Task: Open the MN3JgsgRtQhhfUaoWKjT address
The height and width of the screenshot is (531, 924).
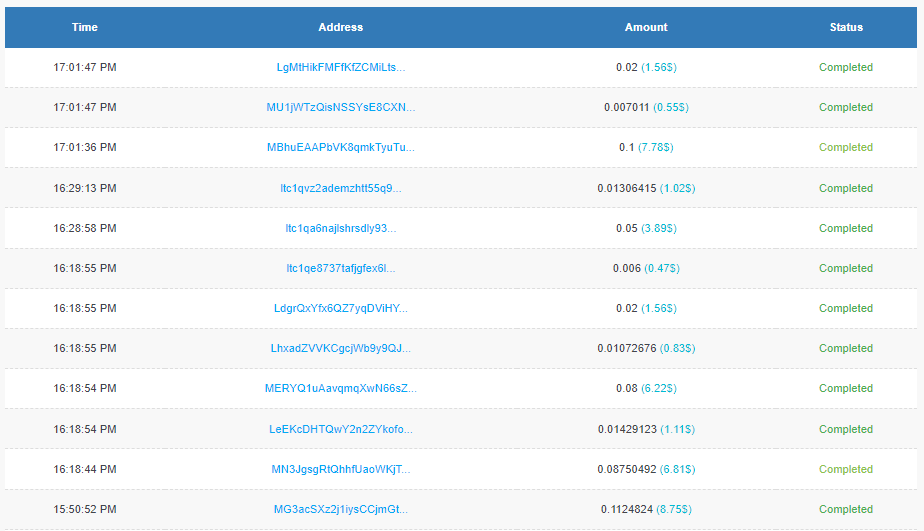Action: pyautogui.click(x=340, y=469)
